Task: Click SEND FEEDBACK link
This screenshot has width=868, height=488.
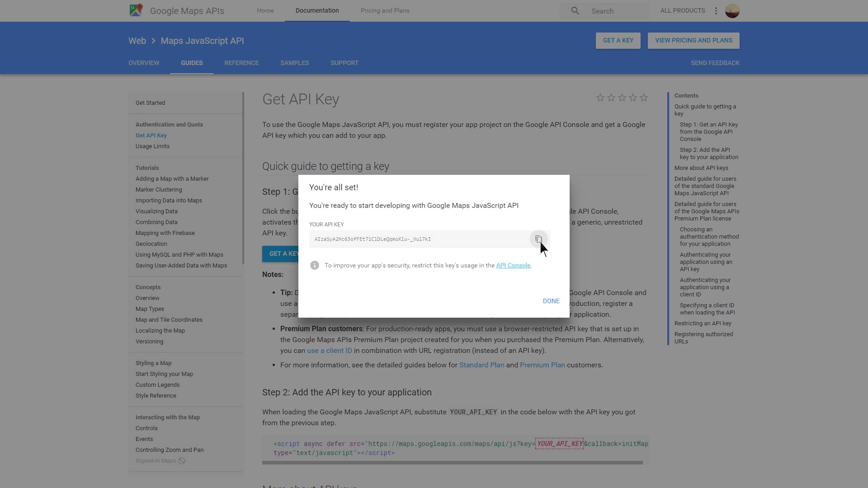Action: (x=715, y=63)
